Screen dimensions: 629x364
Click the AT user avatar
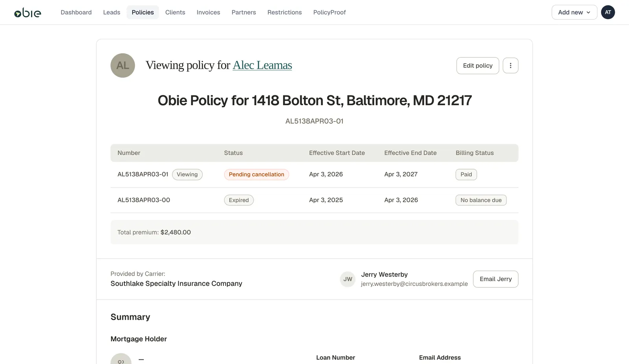[608, 12]
